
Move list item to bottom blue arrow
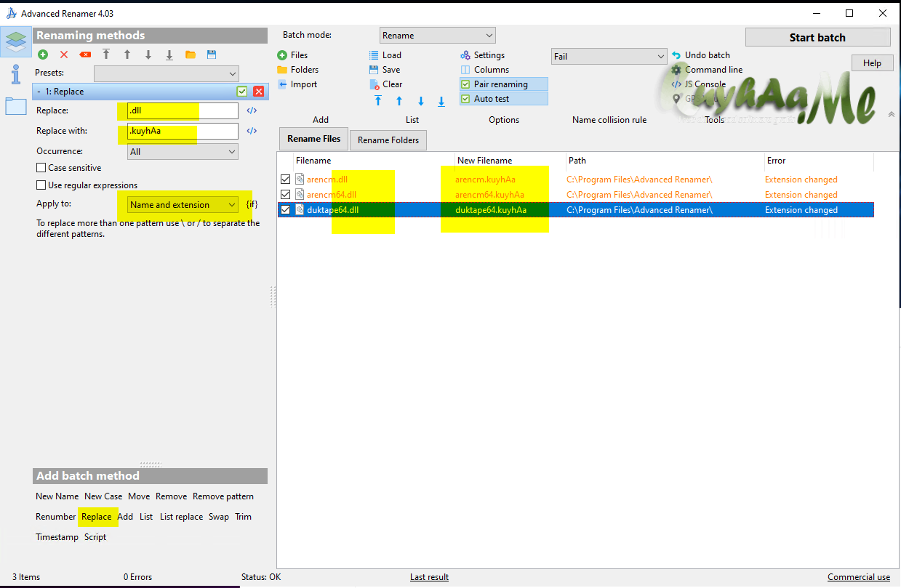441,101
